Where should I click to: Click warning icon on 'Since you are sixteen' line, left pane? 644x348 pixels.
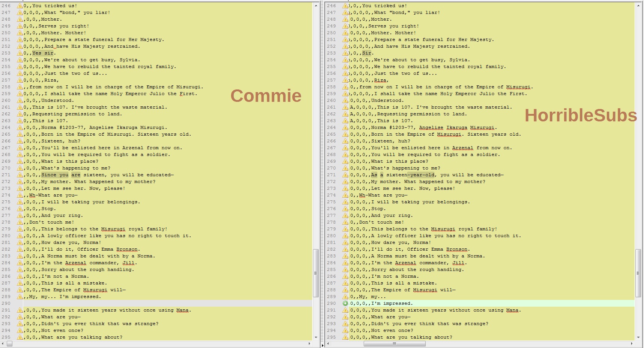tap(20, 175)
